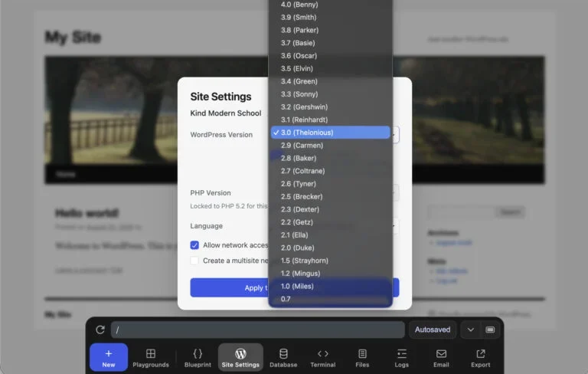Select checked version 3.0 (Thelonious)

pos(331,132)
